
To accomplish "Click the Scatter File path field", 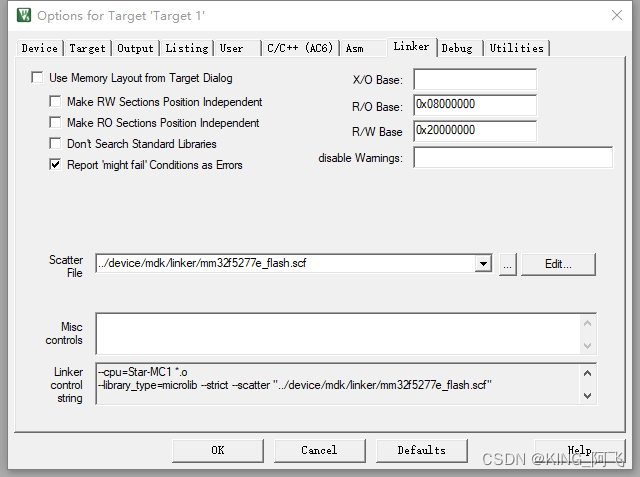I will click(x=285, y=263).
